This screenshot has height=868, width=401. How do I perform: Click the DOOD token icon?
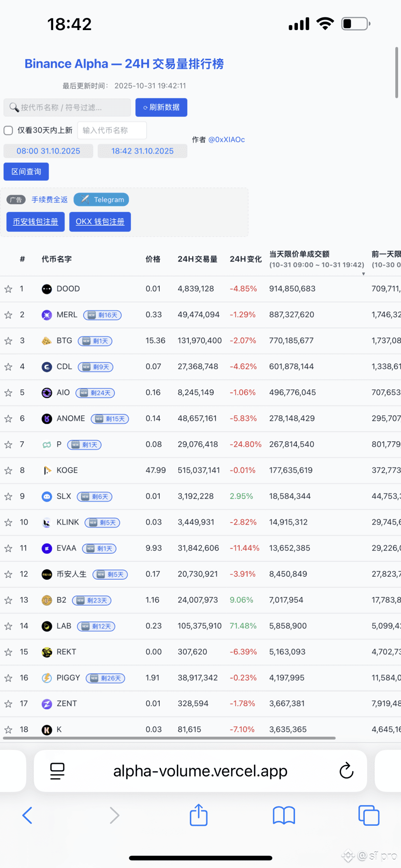point(46,289)
